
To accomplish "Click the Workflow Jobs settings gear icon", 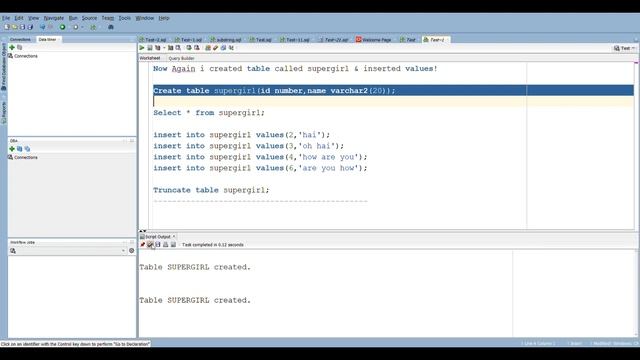I will point(131,251).
